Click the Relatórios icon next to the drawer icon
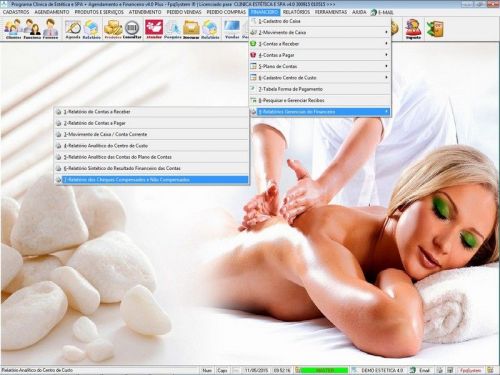The height and width of the screenshot is (375, 500). [x=210, y=29]
